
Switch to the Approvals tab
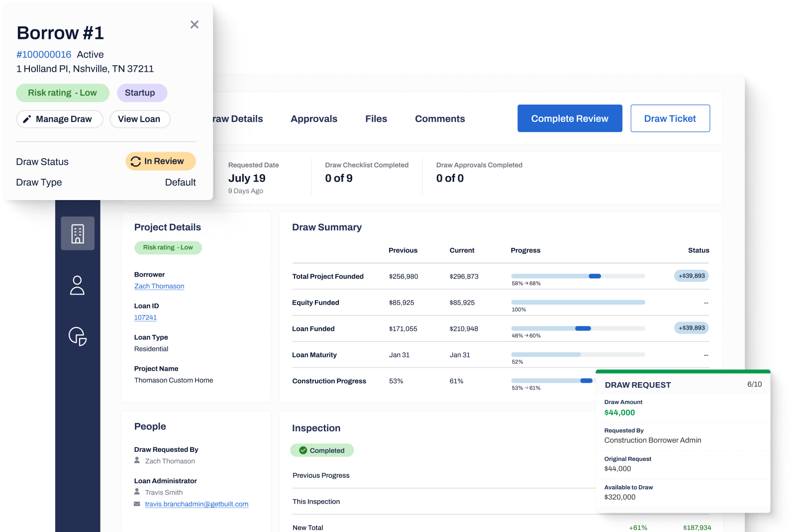click(314, 119)
